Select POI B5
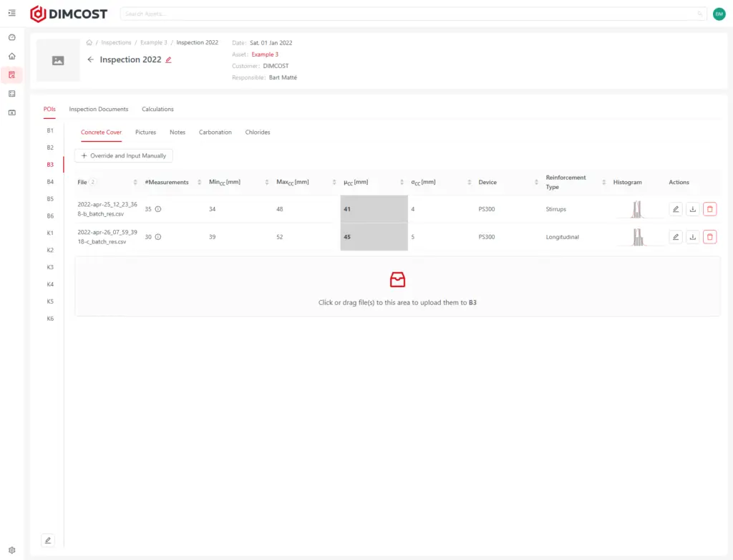The image size is (733, 560). [50, 199]
